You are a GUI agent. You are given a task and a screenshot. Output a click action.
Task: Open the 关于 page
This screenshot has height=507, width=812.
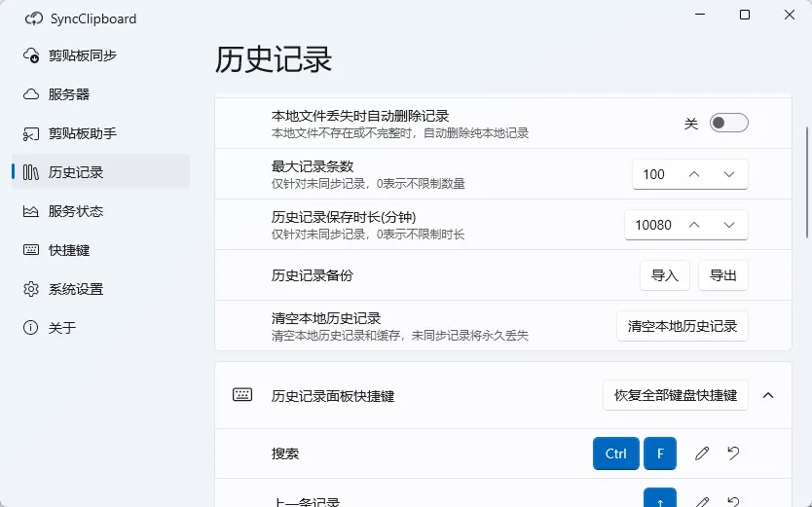click(x=100, y=328)
